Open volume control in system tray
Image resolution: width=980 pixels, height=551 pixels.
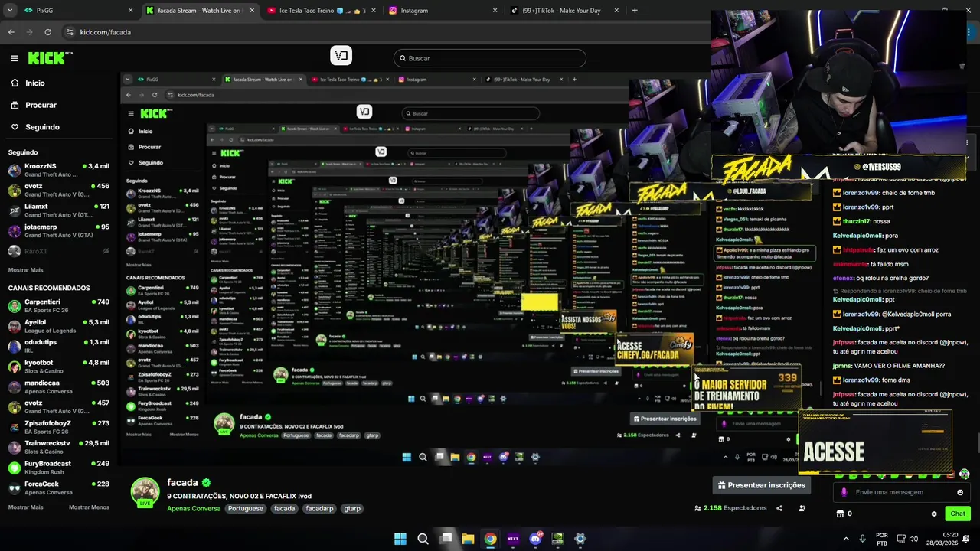pyautogui.click(x=913, y=539)
